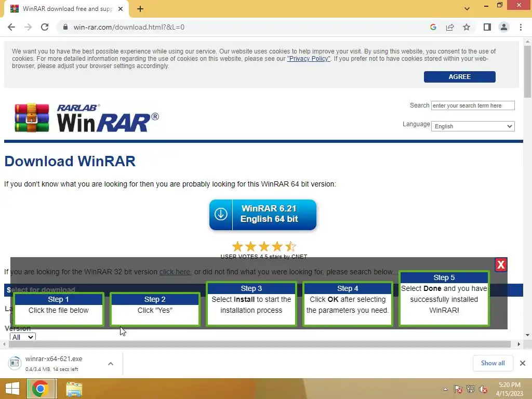The height and width of the screenshot is (399, 532).
Task: Click the browser forward arrow
Action: (x=28, y=27)
